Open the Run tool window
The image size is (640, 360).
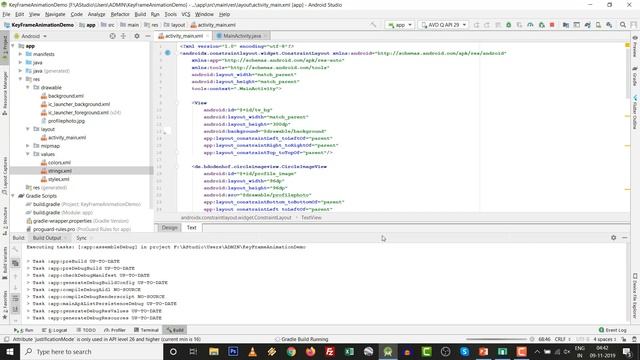click(x=24, y=330)
